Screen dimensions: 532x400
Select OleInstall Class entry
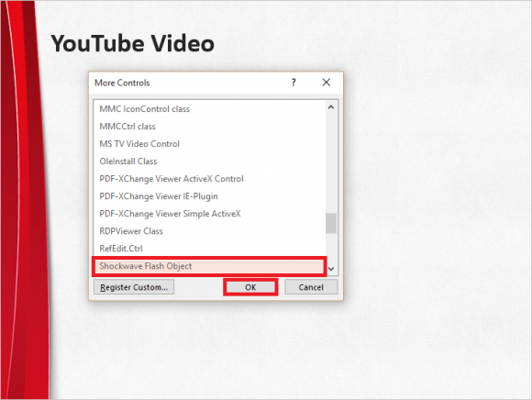click(209, 161)
